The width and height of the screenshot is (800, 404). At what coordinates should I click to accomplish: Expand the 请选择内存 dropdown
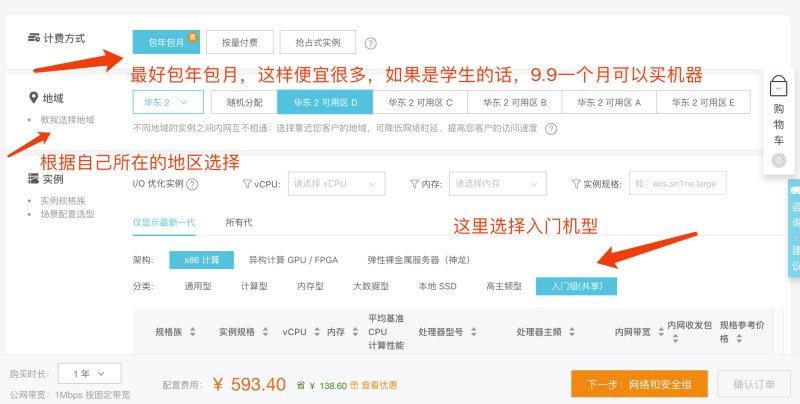(497, 184)
